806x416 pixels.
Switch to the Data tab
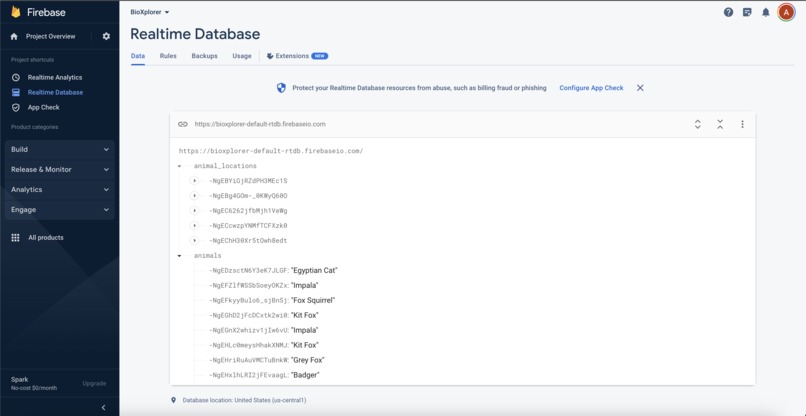(x=138, y=56)
